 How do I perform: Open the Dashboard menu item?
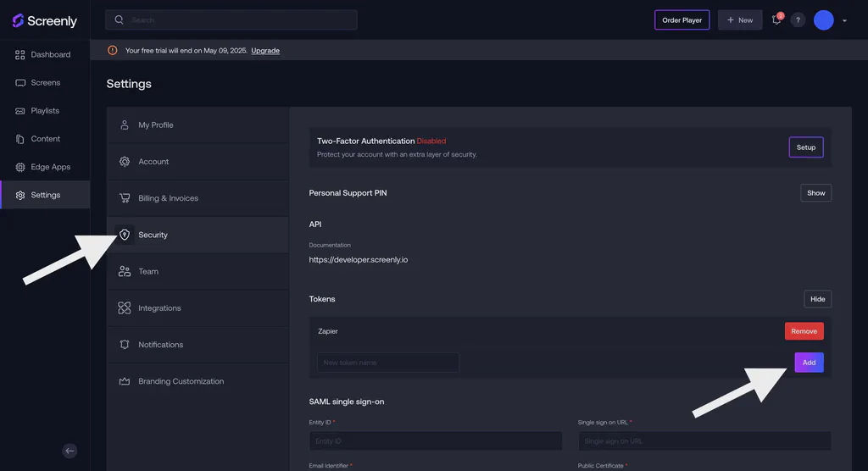pyautogui.click(x=45, y=54)
